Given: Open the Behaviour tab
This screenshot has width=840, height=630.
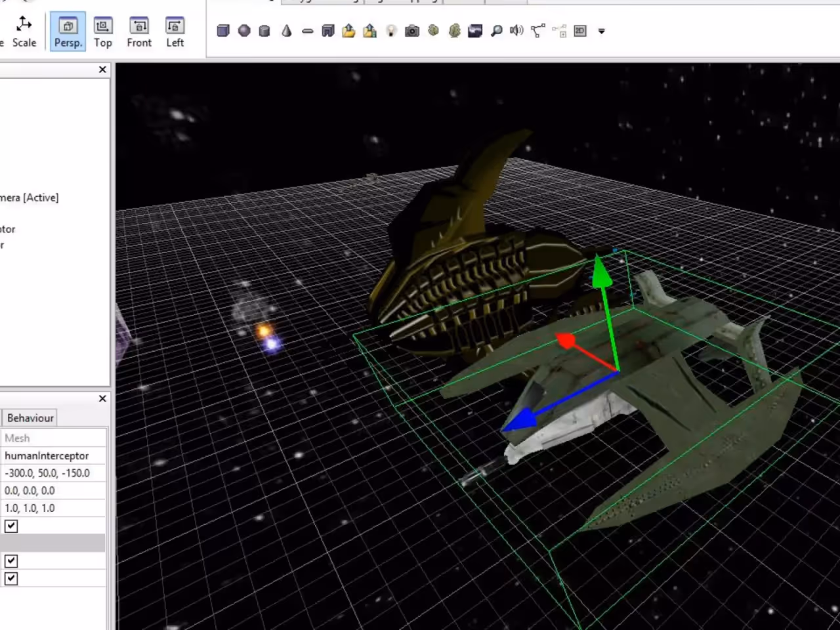Looking at the screenshot, I should (30, 418).
